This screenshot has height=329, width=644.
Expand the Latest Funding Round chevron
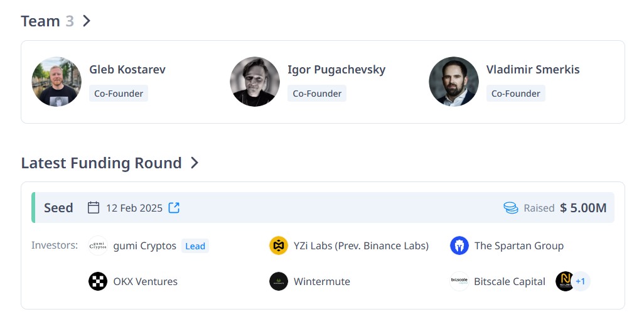pos(195,163)
